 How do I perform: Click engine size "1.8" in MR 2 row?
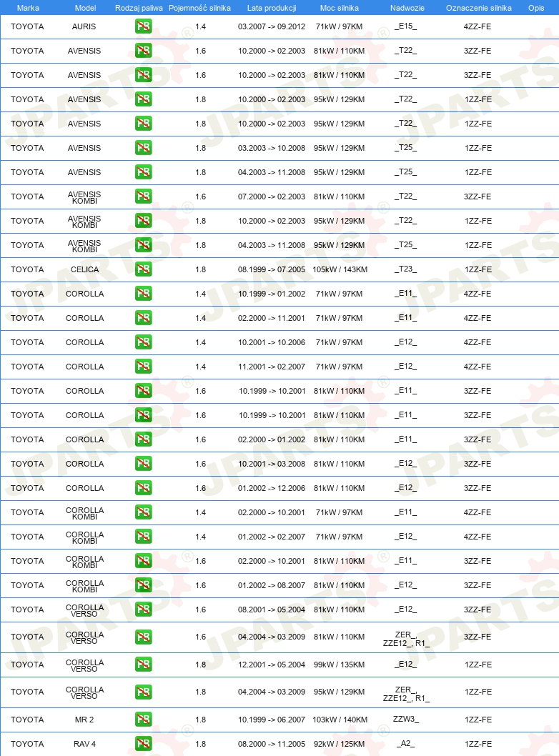tap(201, 720)
